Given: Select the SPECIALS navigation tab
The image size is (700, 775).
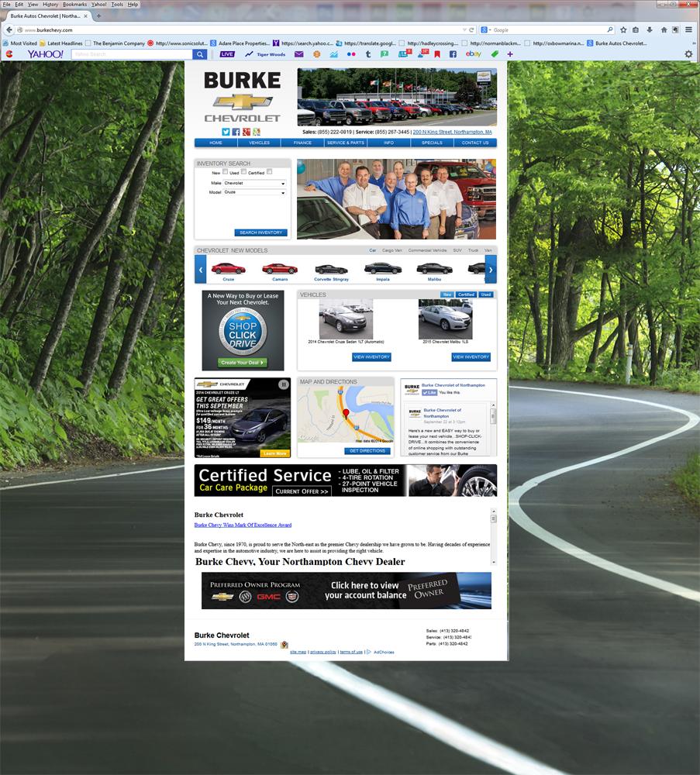Looking at the screenshot, I should [x=432, y=143].
